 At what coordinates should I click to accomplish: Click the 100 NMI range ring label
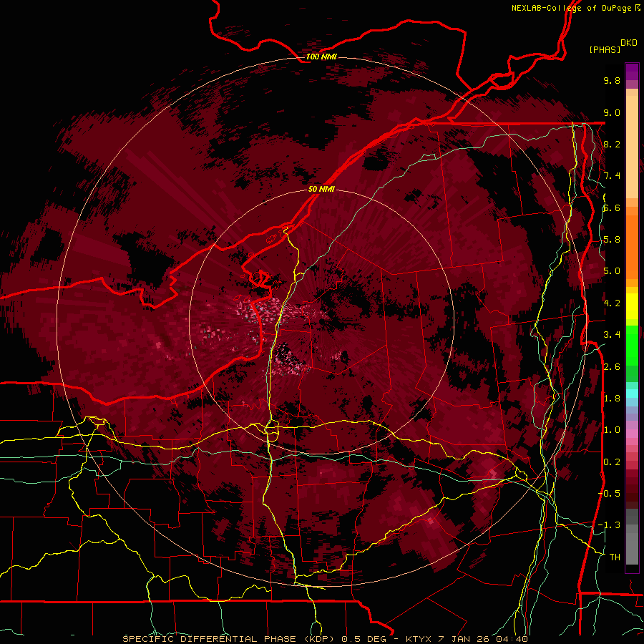(x=321, y=57)
